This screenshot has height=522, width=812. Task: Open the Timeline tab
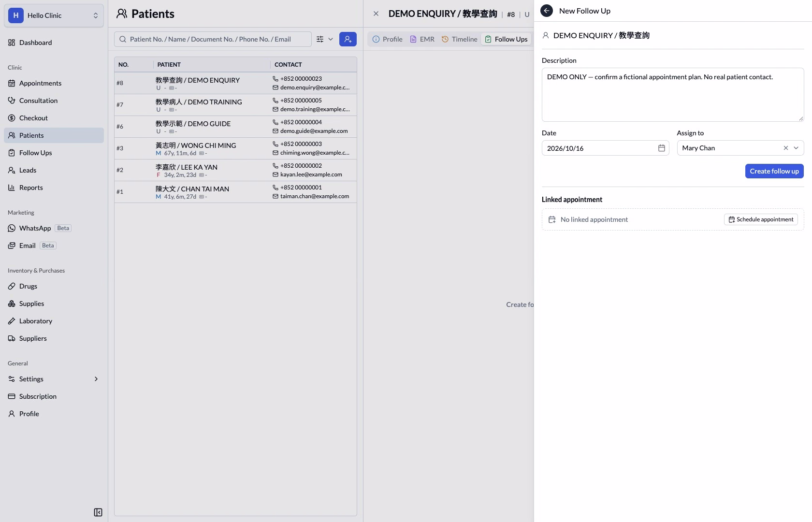coord(459,39)
